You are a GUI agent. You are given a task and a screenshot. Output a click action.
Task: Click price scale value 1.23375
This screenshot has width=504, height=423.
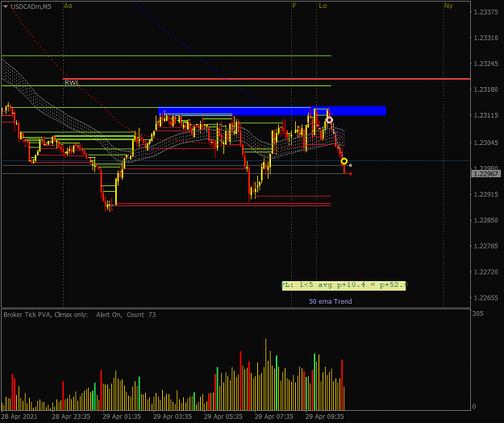485,12
